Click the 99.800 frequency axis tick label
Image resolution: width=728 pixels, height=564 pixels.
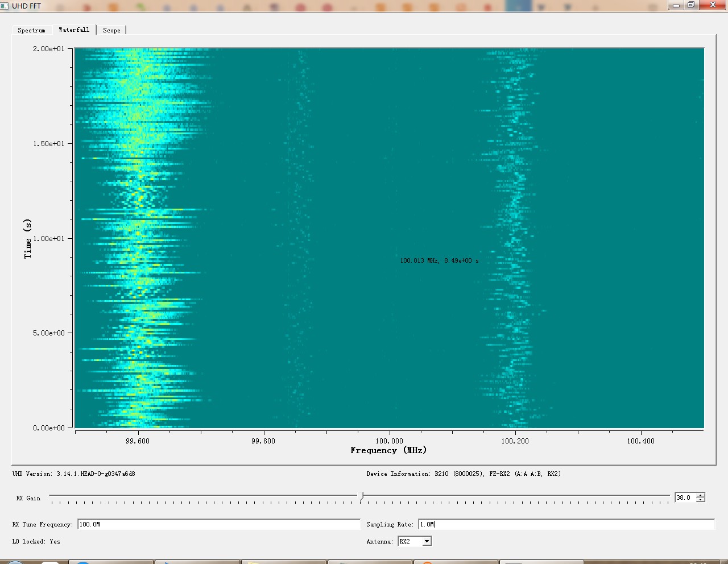tap(263, 441)
